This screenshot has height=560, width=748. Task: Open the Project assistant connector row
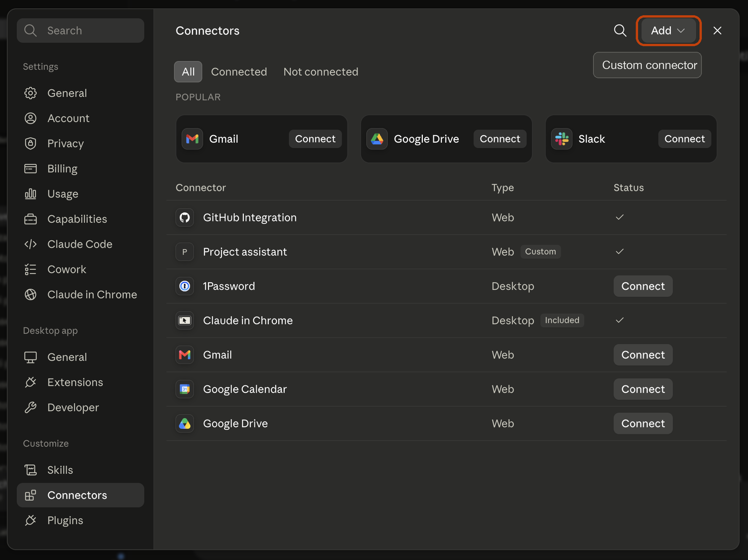(x=446, y=252)
